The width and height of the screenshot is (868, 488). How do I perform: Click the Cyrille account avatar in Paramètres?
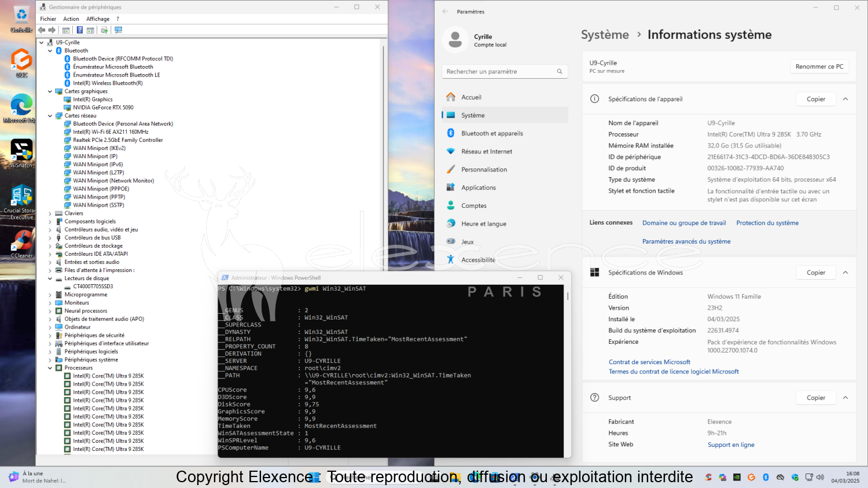455,40
